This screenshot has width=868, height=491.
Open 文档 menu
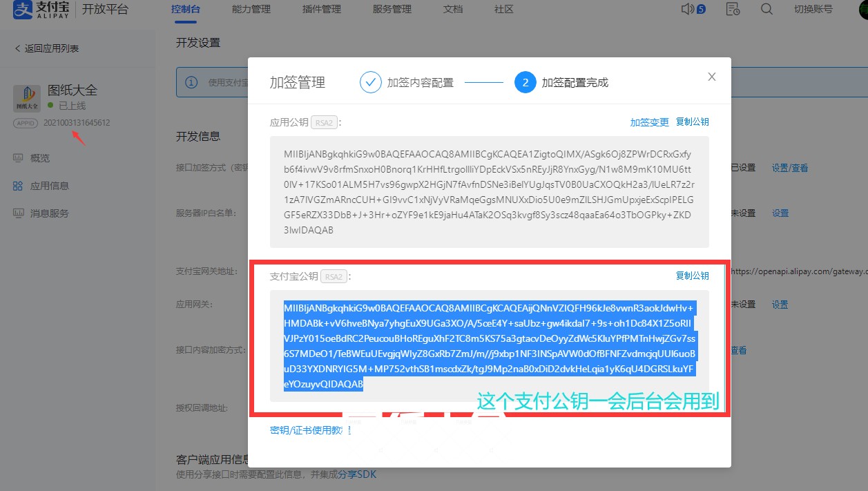(453, 10)
